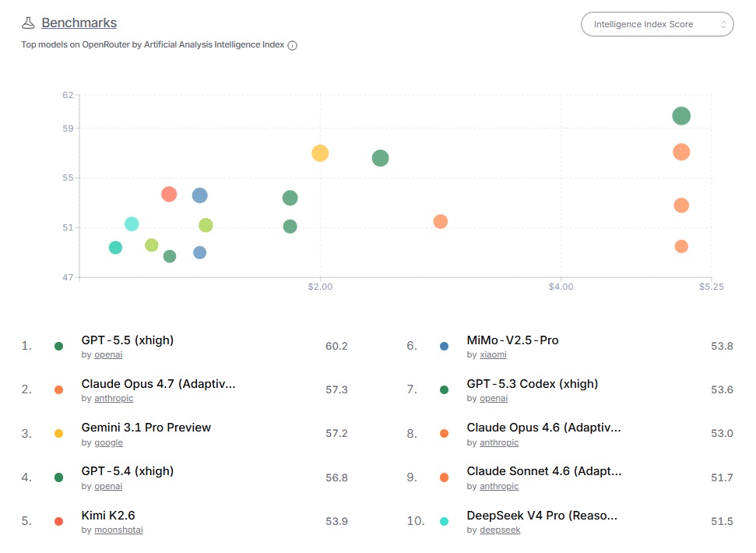Click the $2.00 axis label
The width and height of the screenshot is (756, 553).
320,287
